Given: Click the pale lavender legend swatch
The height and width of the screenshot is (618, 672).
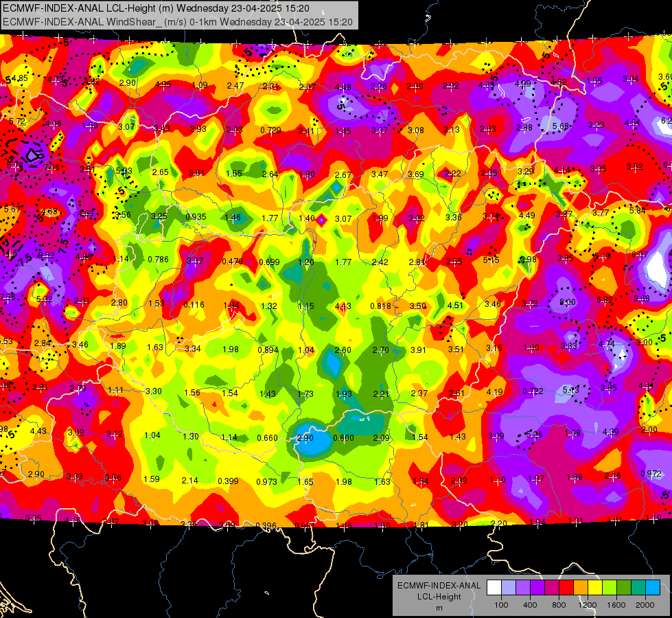Looking at the screenshot, I should (x=509, y=588).
